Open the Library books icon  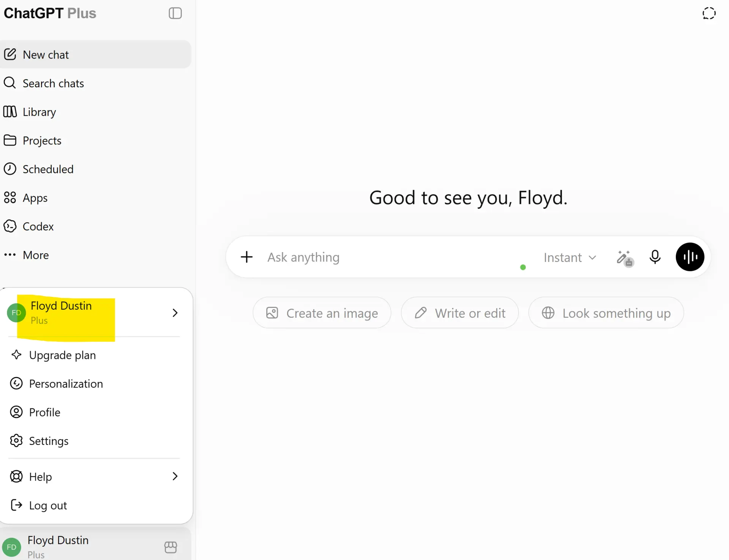pyautogui.click(x=10, y=112)
